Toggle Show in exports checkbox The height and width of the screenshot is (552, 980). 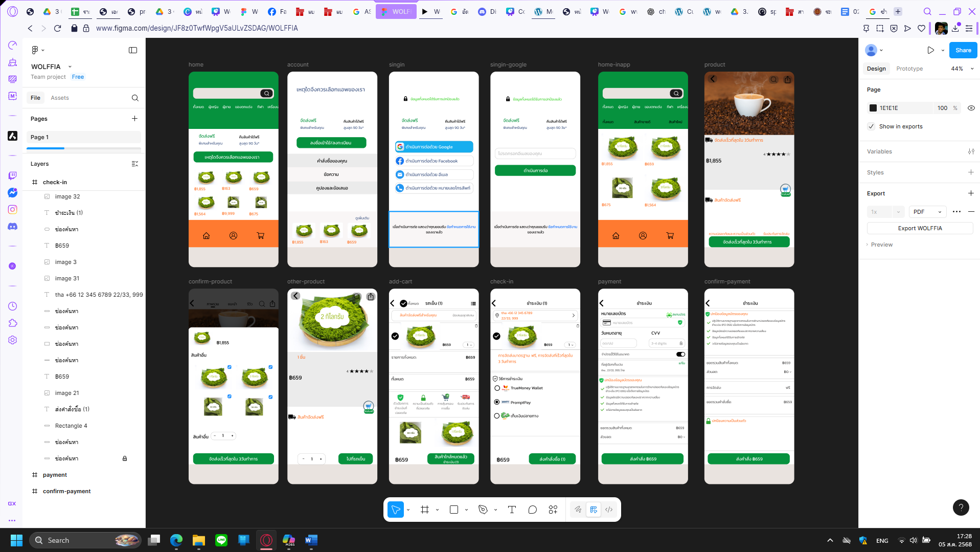coord(872,126)
